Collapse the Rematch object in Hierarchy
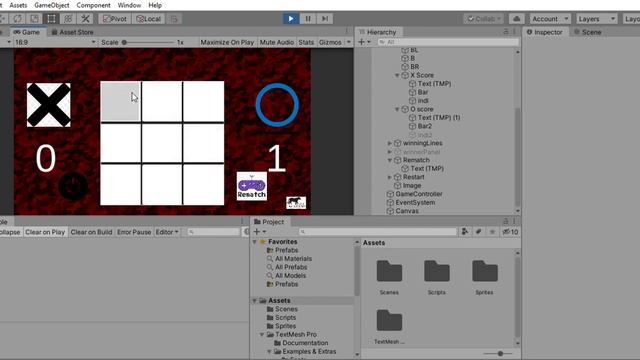 pyautogui.click(x=389, y=160)
